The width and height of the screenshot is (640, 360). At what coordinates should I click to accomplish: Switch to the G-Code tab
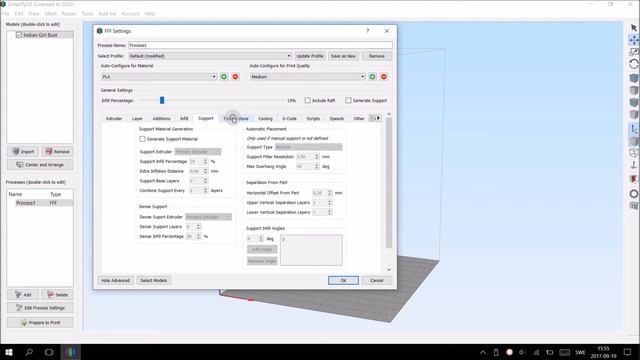(289, 119)
